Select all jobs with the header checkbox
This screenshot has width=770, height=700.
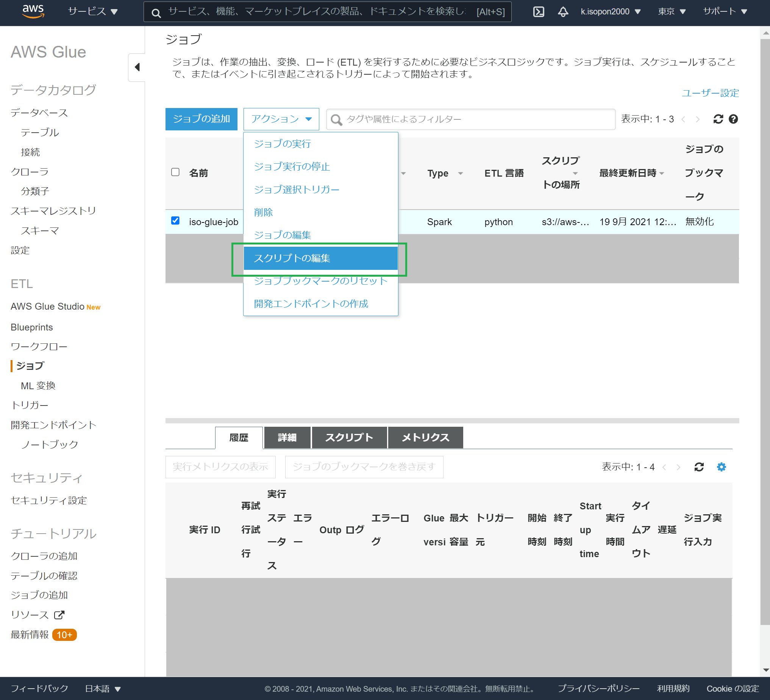coord(176,172)
